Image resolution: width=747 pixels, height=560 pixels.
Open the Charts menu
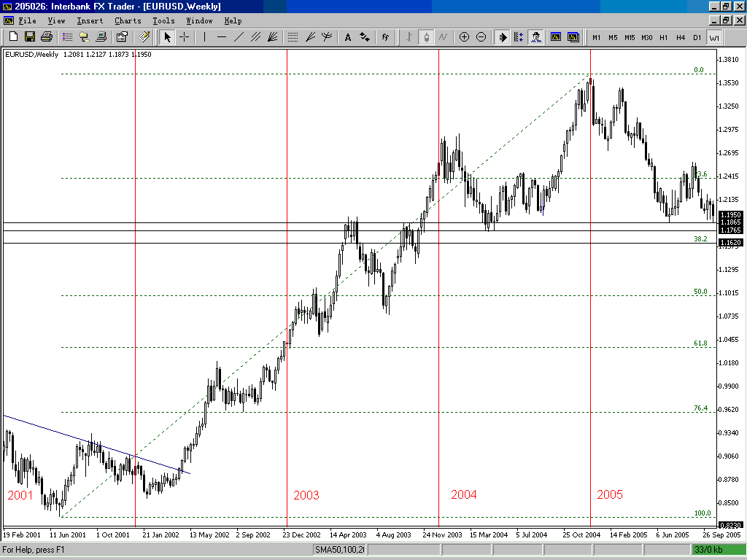[128, 20]
